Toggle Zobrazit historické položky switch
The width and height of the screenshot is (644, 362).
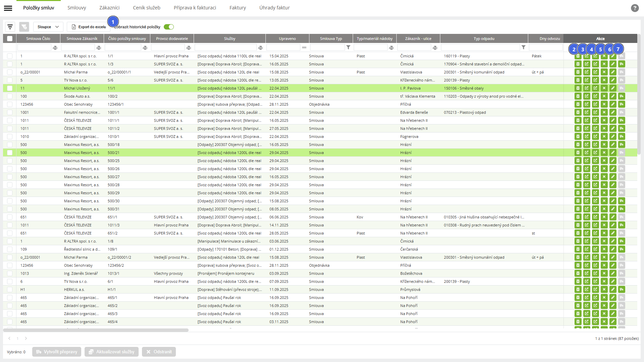pos(169,27)
